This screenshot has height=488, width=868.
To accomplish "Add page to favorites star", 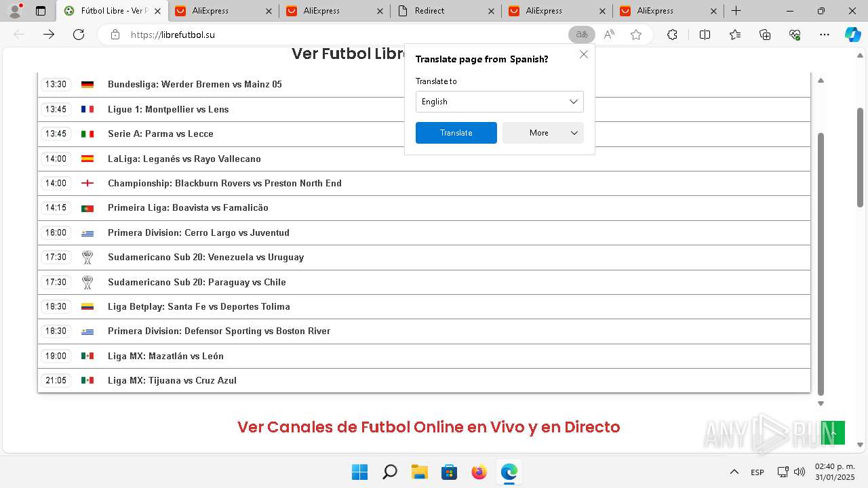I will [x=636, y=35].
